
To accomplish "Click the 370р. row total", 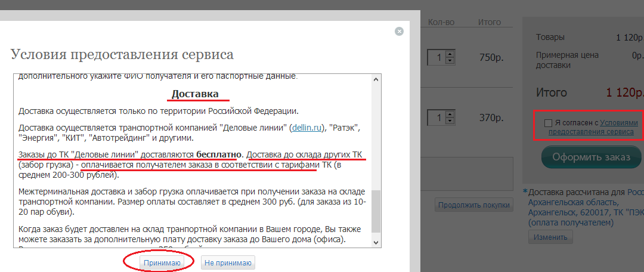I will point(491,118).
